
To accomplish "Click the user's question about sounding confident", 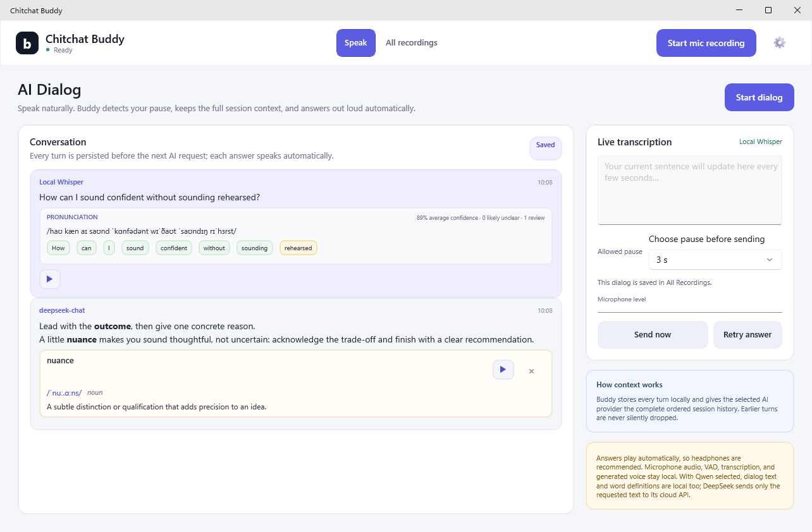I will coord(150,198).
